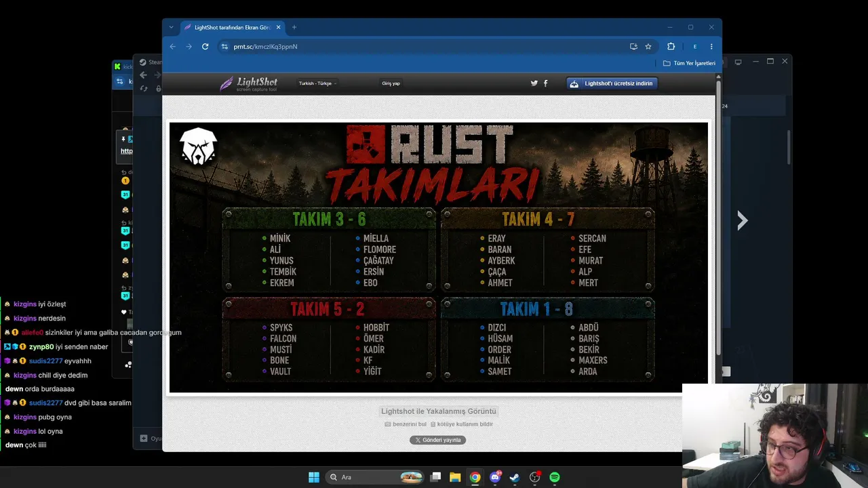Open Spotify from the taskbar
Screen dimensions: 868x488
point(555,477)
